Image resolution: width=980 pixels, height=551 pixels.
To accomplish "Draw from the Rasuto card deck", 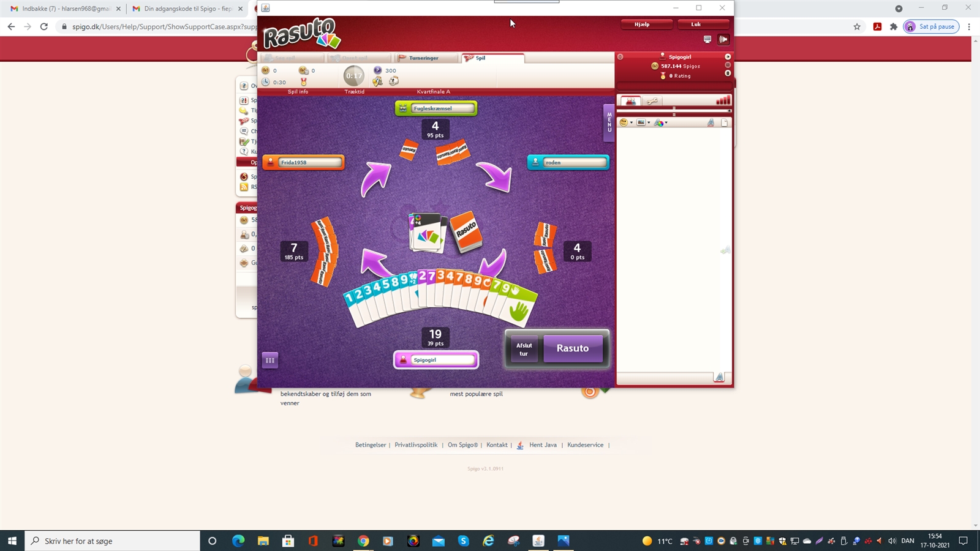I will [467, 231].
